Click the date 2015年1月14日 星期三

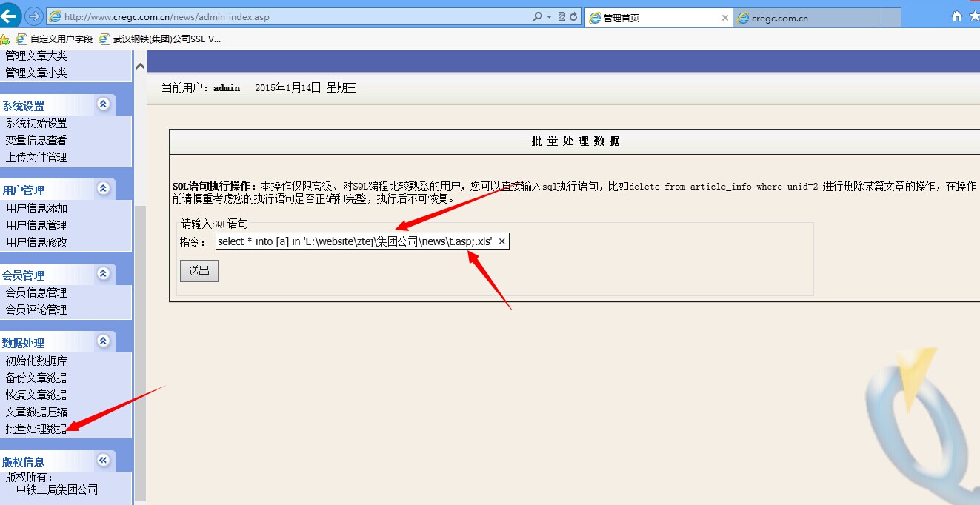pos(305,87)
